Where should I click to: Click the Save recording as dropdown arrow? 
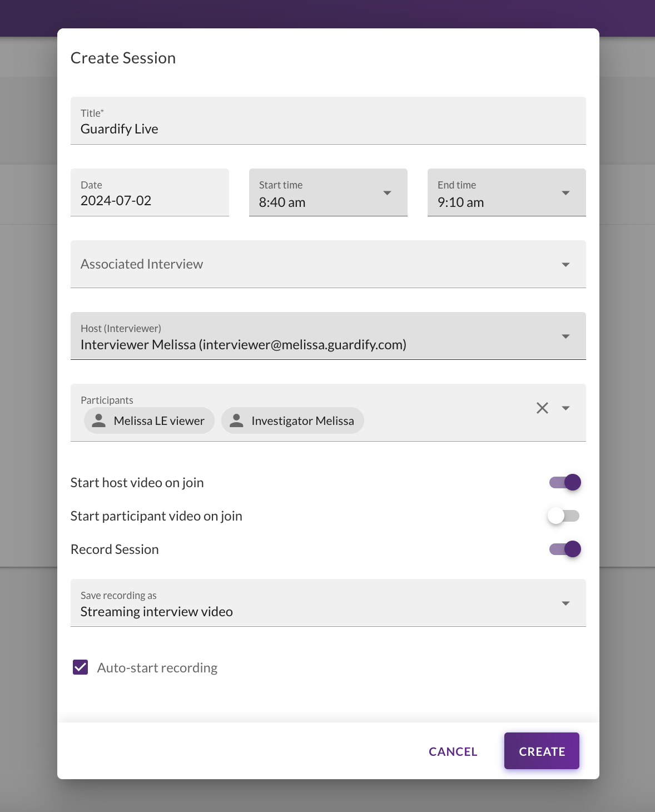(x=565, y=603)
